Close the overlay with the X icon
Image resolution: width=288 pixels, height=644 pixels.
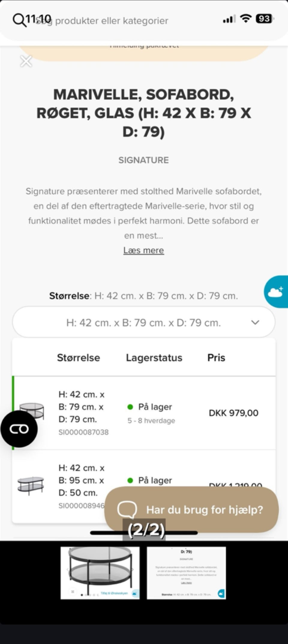pyautogui.click(x=26, y=62)
